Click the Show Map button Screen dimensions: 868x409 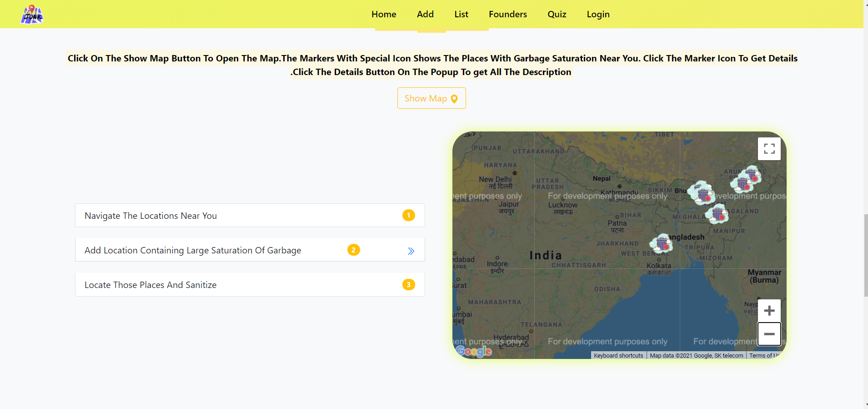pos(431,98)
